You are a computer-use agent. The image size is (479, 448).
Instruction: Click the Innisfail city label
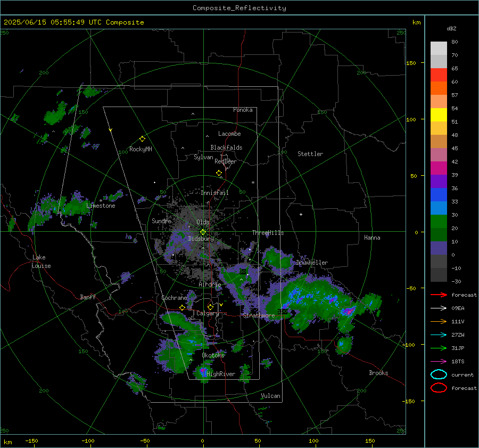[215, 193]
